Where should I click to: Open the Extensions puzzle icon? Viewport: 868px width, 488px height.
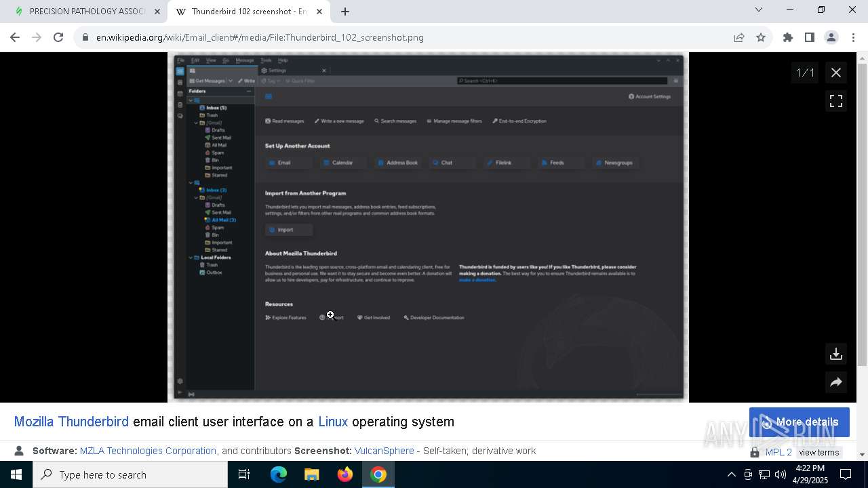tap(788, 37)
